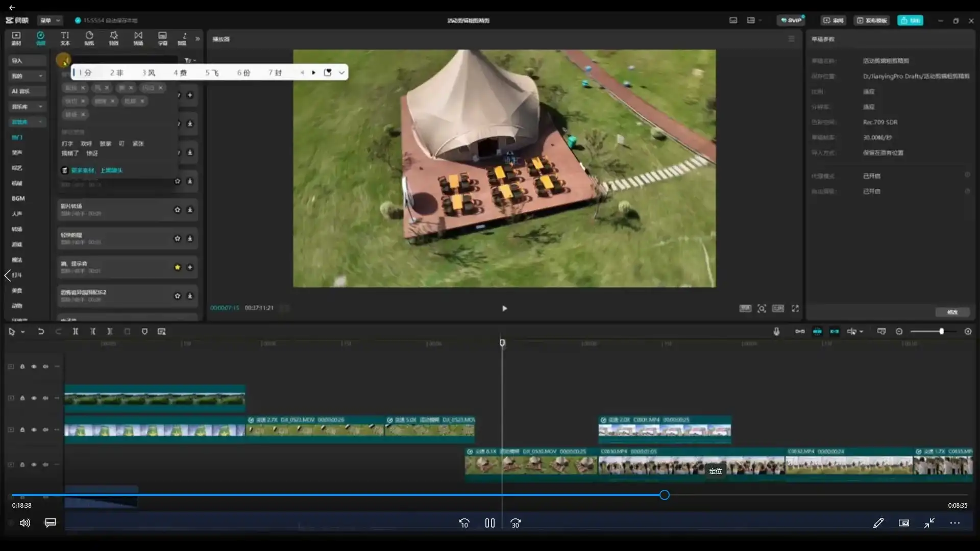
Task: Click the SVIP button in title bar
Action: 791,20
